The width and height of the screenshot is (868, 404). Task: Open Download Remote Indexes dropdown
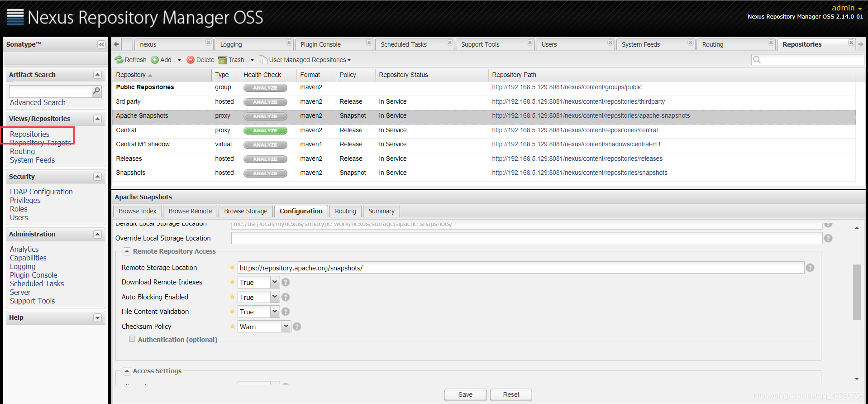(x=275, y=282)
